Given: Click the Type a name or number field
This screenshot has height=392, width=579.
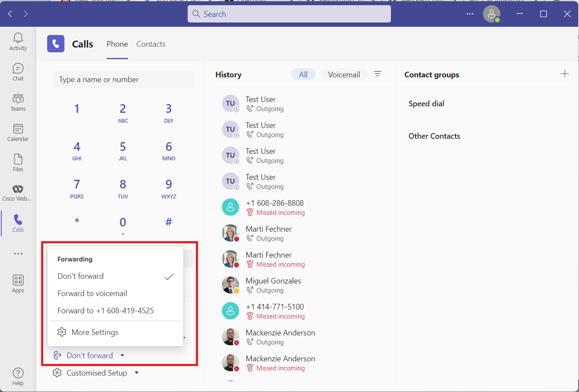Looking at the screenshot, I should pos(123,80).
